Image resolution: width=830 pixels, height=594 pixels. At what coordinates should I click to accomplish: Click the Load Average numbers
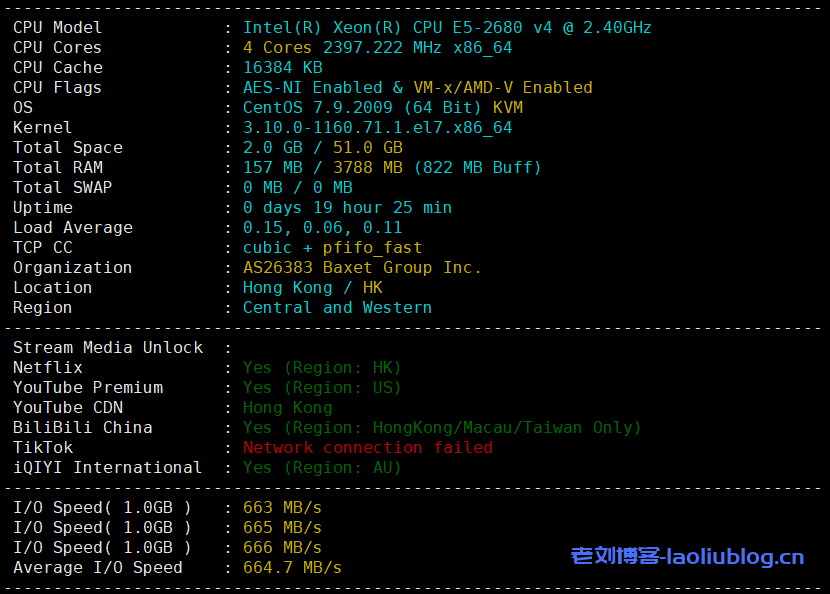click(x=322, y=228)
